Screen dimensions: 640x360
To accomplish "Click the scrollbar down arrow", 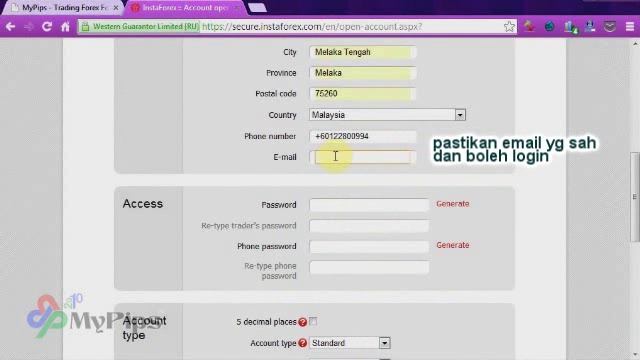I will pyautogui.click(x=635, y=354).
